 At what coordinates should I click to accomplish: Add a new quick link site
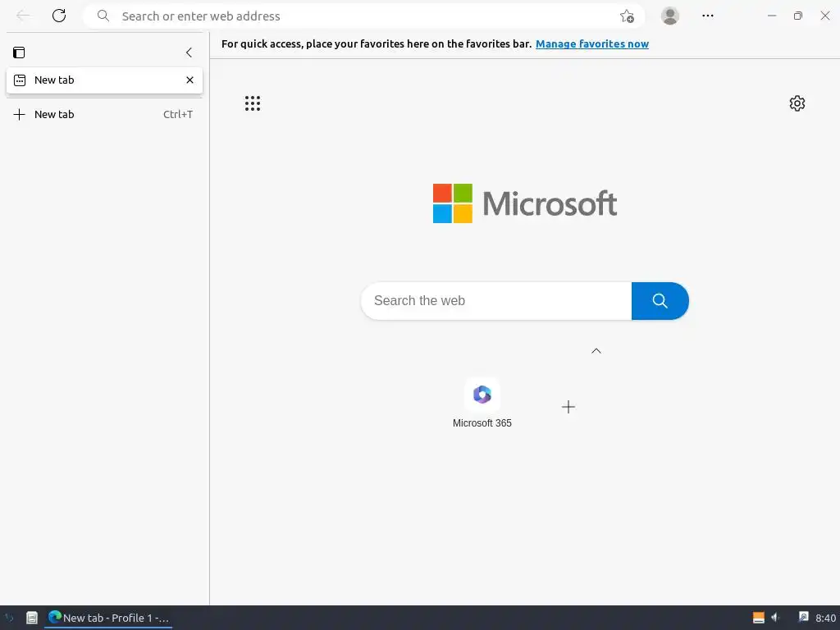point(568,407)
